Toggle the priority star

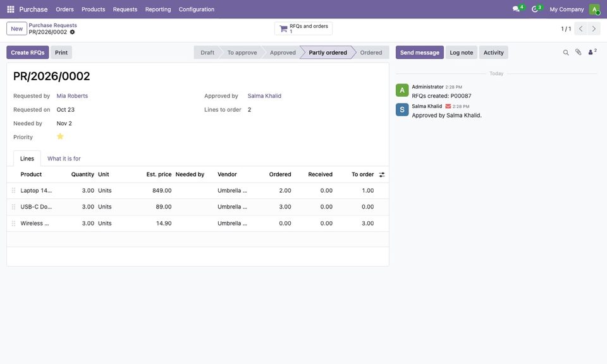[60, 136]
